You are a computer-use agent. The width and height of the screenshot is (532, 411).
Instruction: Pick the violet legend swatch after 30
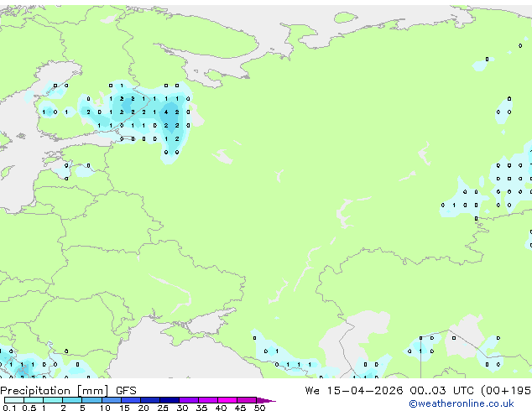(x=189, y=400)
